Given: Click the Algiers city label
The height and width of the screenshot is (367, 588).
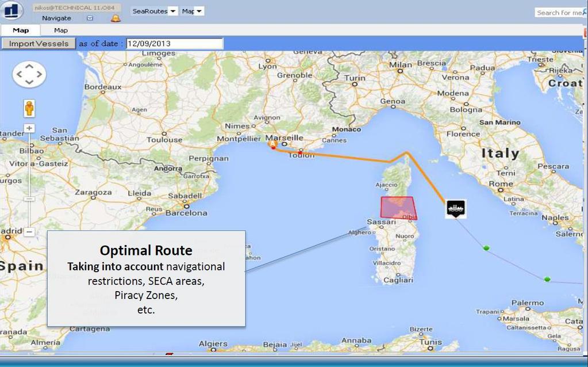Looking at the screenshot, I should (213, 343).
